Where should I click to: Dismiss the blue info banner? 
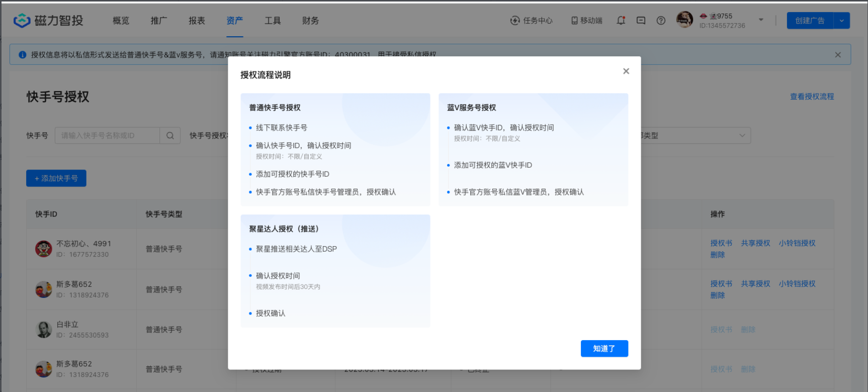coord(838,55)
